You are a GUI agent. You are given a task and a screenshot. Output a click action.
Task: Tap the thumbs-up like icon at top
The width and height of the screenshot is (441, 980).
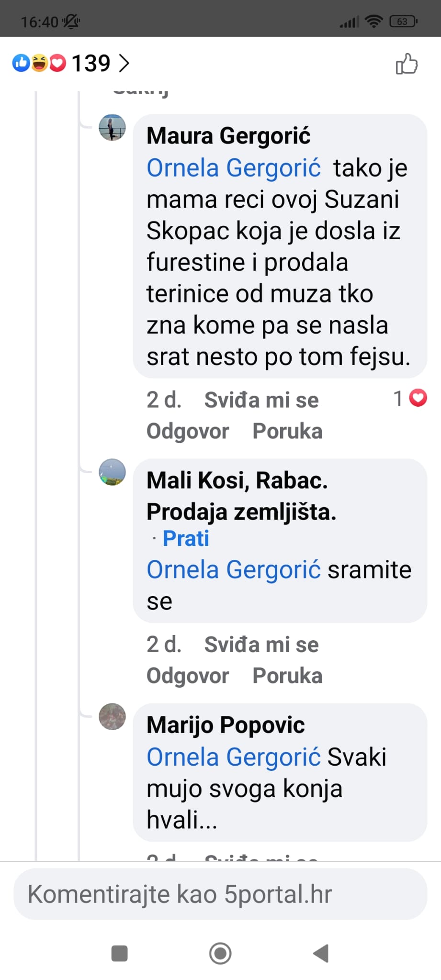[407, 64]
